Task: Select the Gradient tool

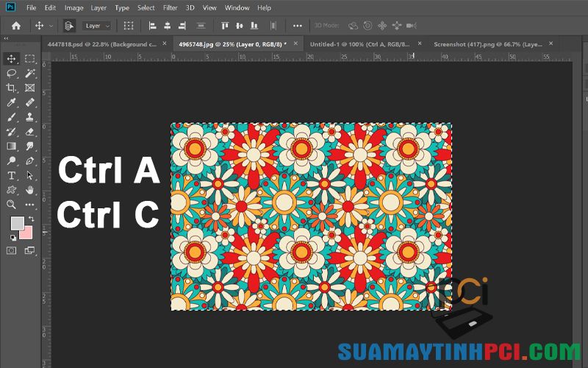Action: coord(11,146)
